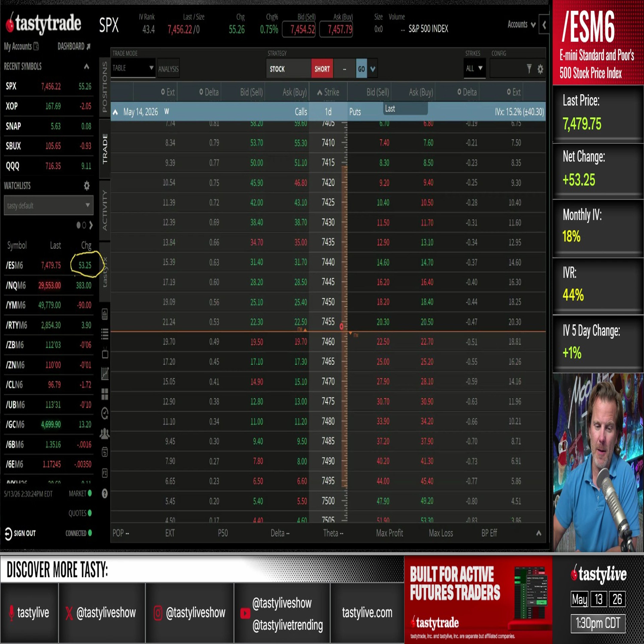Collapse the right panel with arrow button
644x644 pixels.
544,25
